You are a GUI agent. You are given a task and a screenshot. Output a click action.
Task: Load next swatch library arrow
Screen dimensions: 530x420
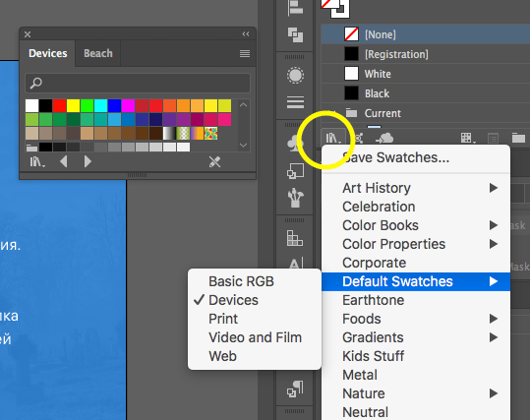[88, 161]
